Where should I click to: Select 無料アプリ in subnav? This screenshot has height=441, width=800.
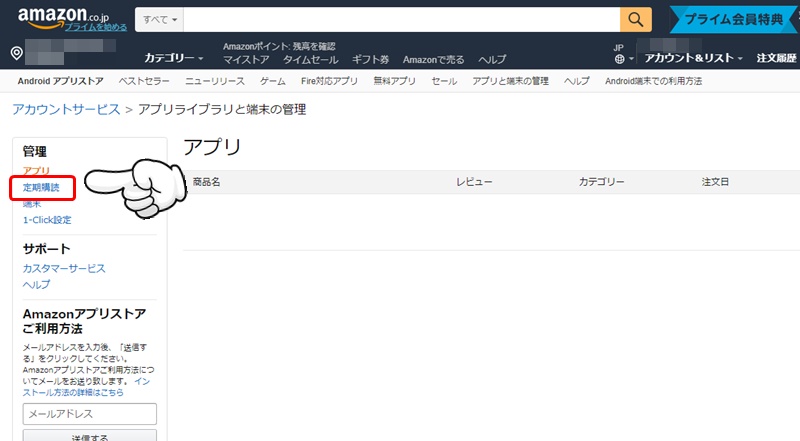click(394, 81)
